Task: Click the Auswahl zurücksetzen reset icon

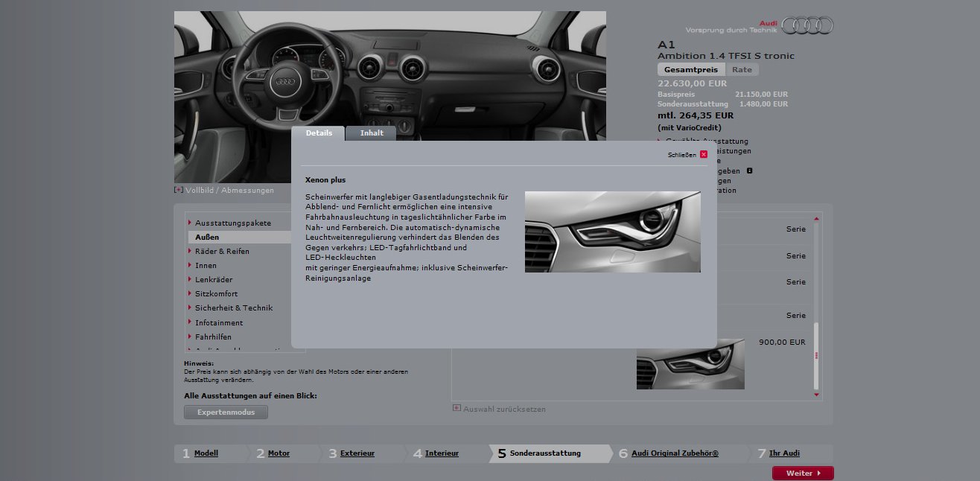Action: (456, 408)
